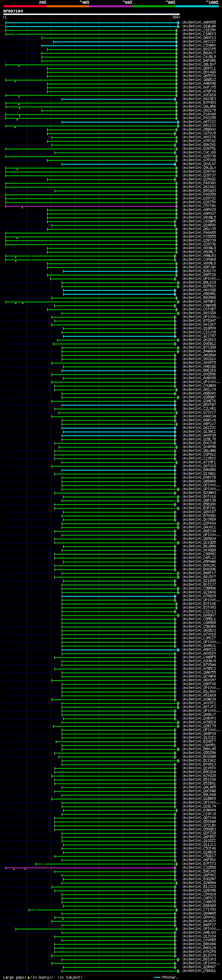Select the UniRef100_Q8L807 label
The image size is (222, 980).
pos(199,65)
